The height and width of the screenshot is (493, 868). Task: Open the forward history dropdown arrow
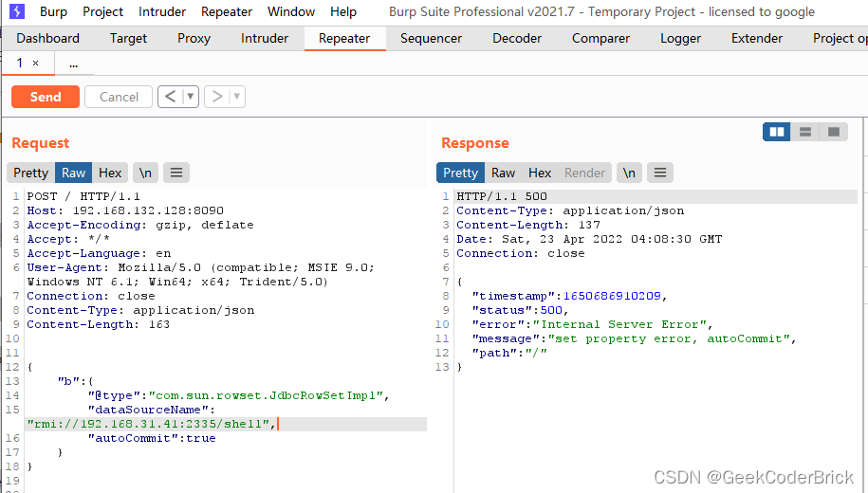tap(237, 97)
